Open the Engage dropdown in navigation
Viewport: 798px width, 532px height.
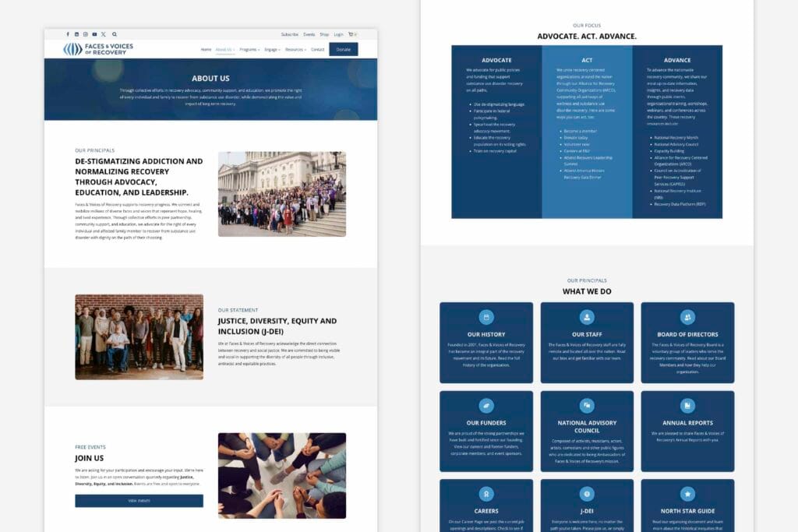(x=272, y=49)
